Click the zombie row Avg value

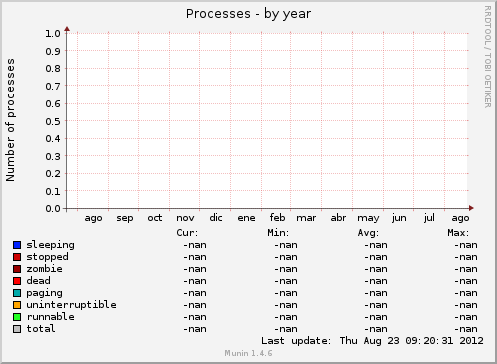(376, 269)
